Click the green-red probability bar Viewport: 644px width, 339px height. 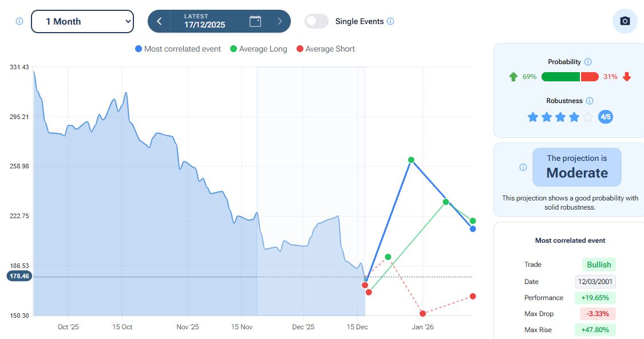click(570, 77)
